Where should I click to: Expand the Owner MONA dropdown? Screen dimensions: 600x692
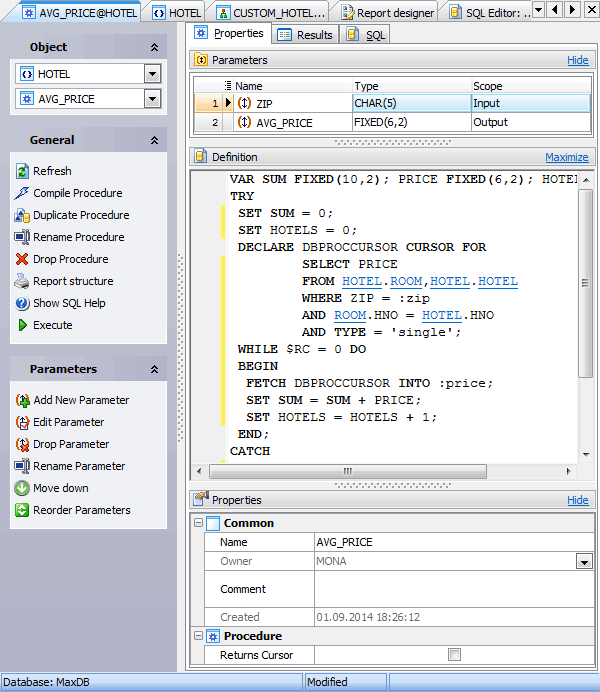583,562
